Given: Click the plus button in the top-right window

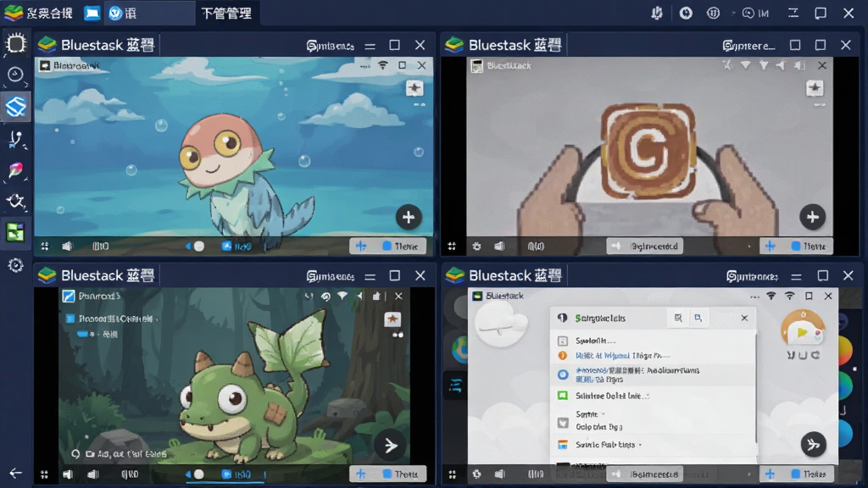Looking at the screenshot, I should (x=813, y=218).
